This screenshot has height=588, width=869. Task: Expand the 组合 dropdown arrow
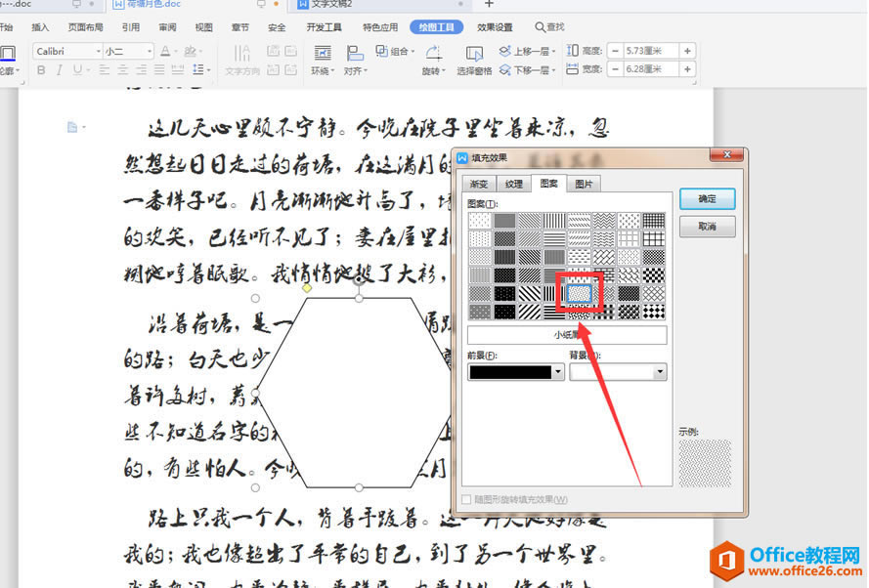pyautogui.click(x=413, y=52)
